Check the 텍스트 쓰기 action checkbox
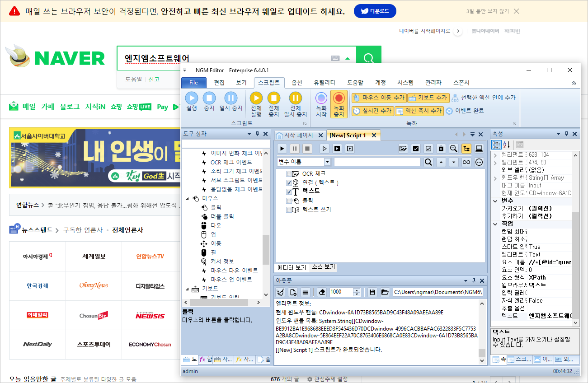Screen dimensions: 588x383 pyautogui.click(x=289, y=210)
